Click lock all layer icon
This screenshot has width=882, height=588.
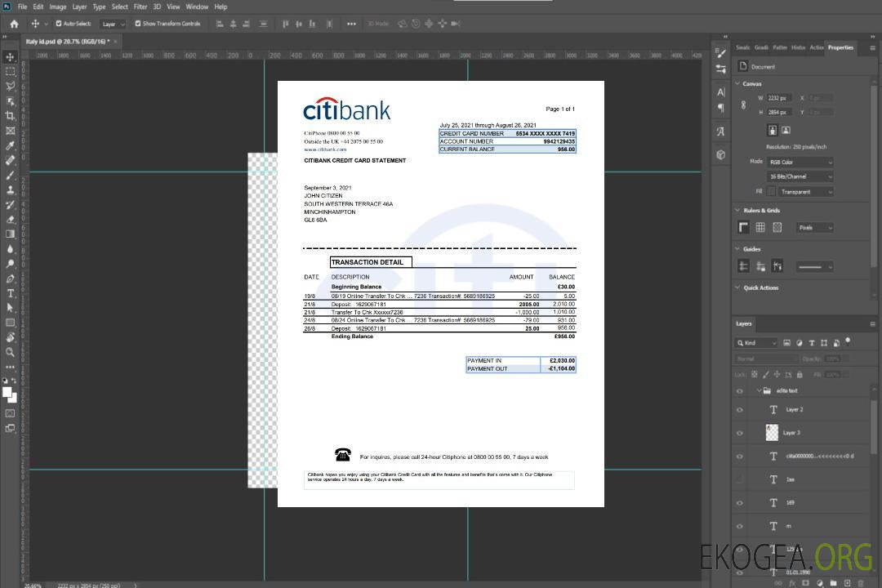pyautogui.click(x=800, y=374)
